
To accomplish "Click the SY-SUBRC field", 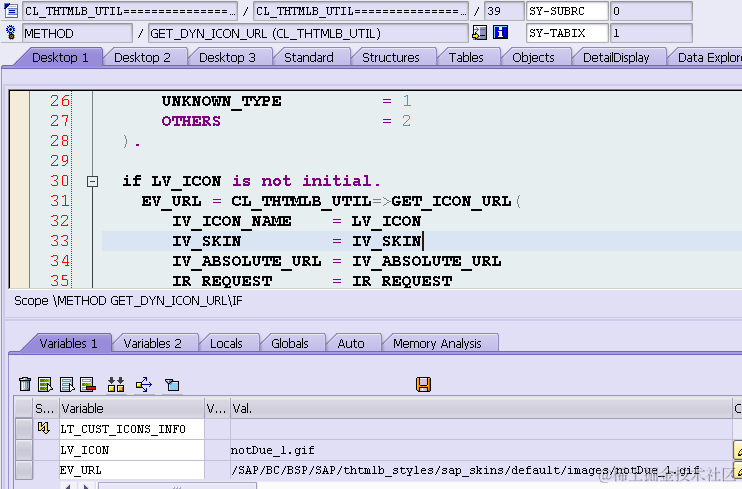I will click(x=567, y=11).
